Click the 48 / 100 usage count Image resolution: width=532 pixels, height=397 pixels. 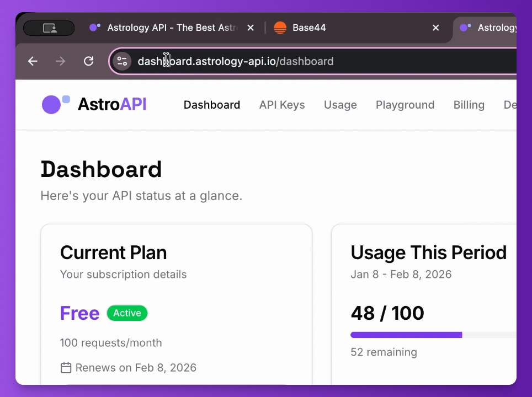click(x=387, y=313)
